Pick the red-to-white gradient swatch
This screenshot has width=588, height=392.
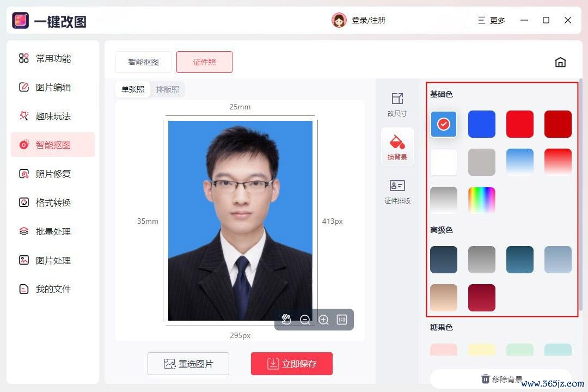tap(558, 162)
